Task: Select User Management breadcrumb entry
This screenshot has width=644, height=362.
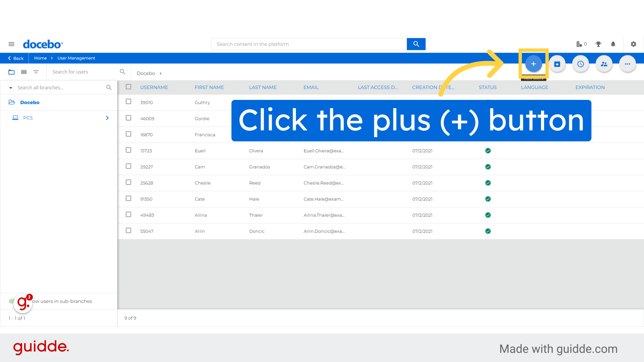Action: point(76,58)
